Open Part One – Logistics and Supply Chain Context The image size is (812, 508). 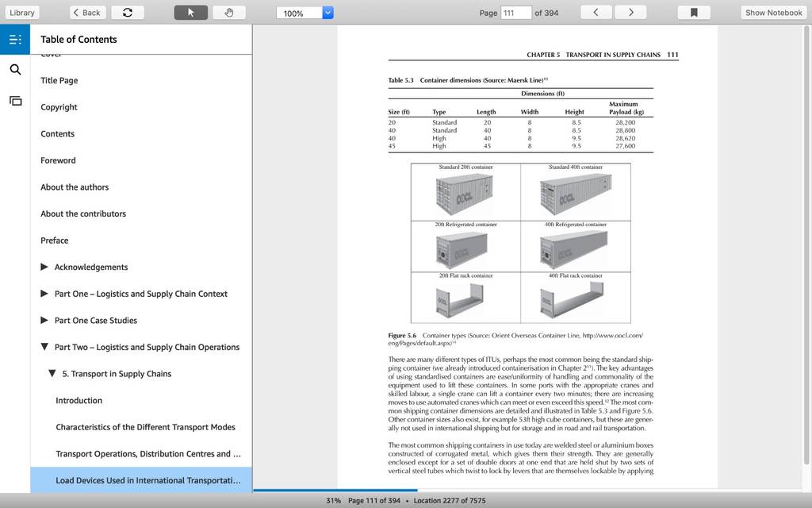click(x=141, y=294)
